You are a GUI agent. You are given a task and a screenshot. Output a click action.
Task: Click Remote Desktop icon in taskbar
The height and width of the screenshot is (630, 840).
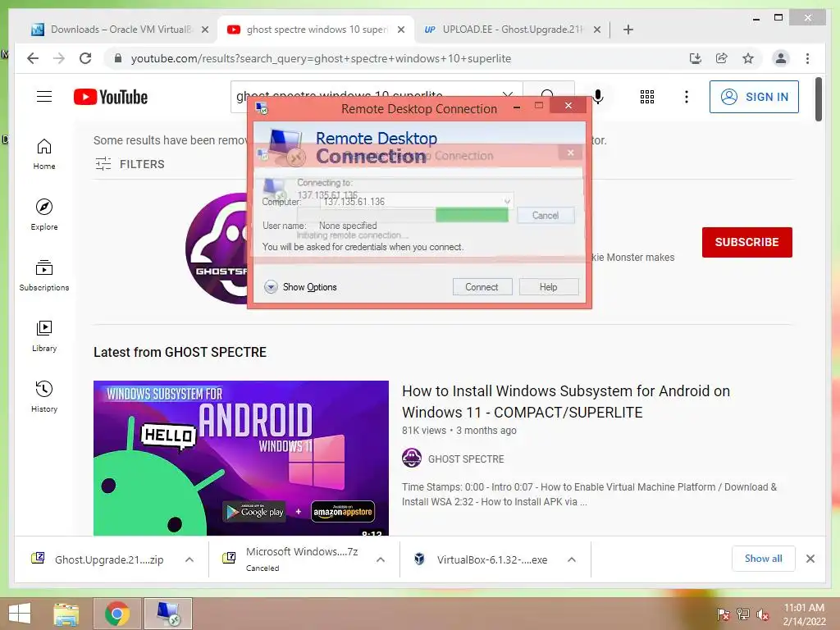coord(168,614)
